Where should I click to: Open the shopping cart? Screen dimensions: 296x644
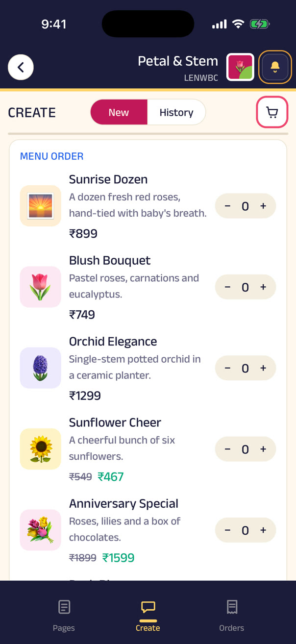click(x=272, y=112)
